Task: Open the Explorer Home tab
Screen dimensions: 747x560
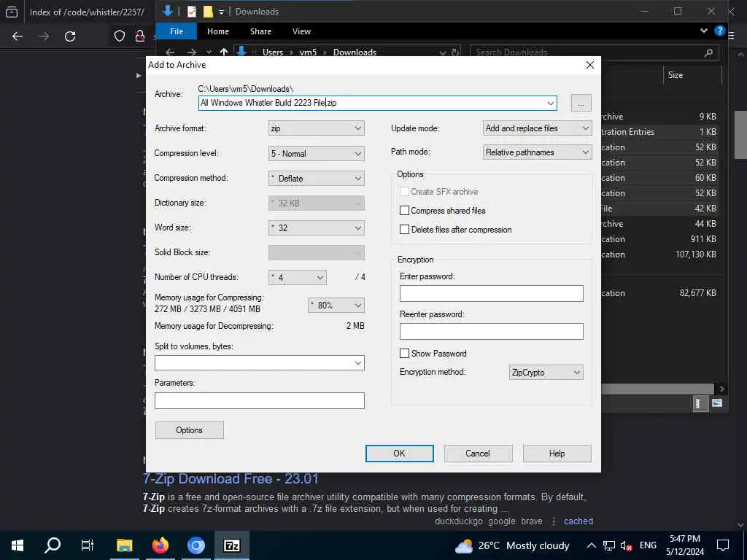Action: [218, 31]
